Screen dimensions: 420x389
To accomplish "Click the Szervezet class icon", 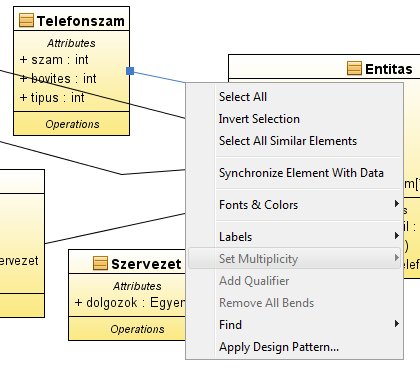I will (x=100, y=263).
